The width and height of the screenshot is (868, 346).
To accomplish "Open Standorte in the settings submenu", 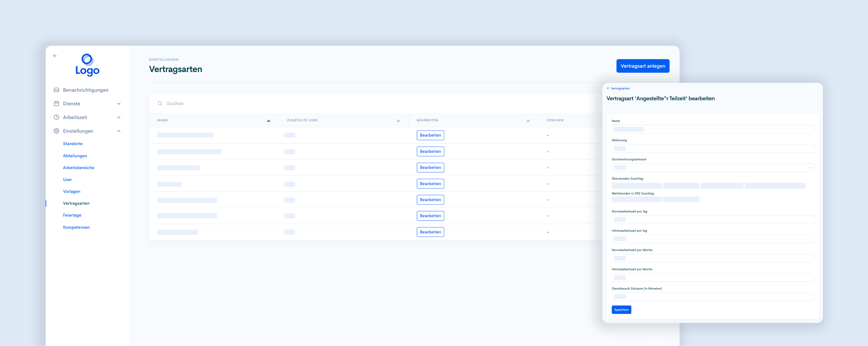I will [73, 144].
